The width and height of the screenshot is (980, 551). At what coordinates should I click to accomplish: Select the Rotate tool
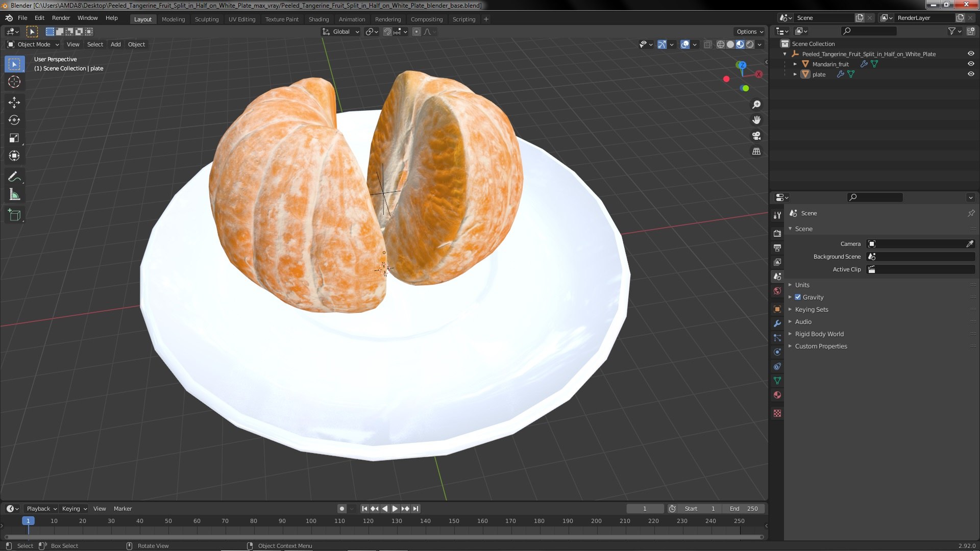point(14,120)
